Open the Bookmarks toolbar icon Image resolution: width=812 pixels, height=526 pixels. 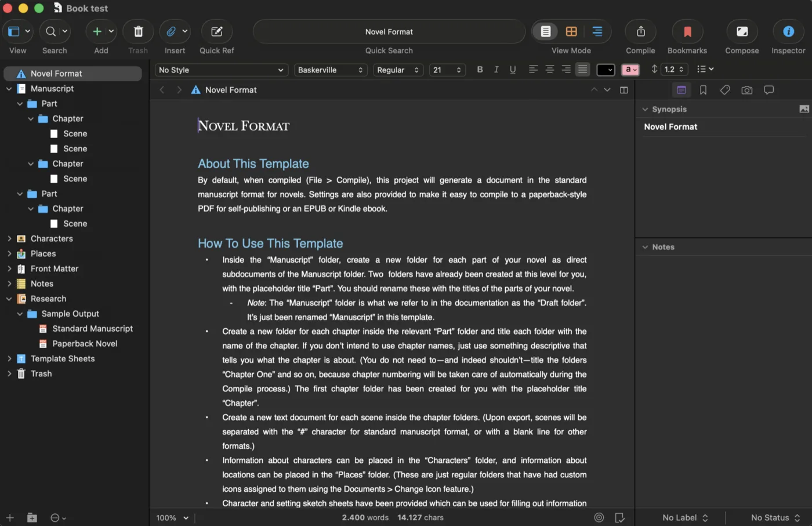687,31
